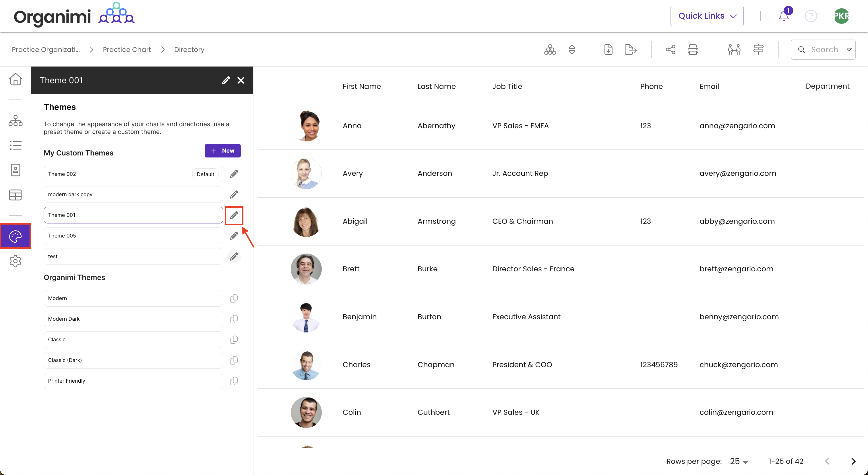Navigate to Practice Organizati... breadcrumb

click(46, 50)
